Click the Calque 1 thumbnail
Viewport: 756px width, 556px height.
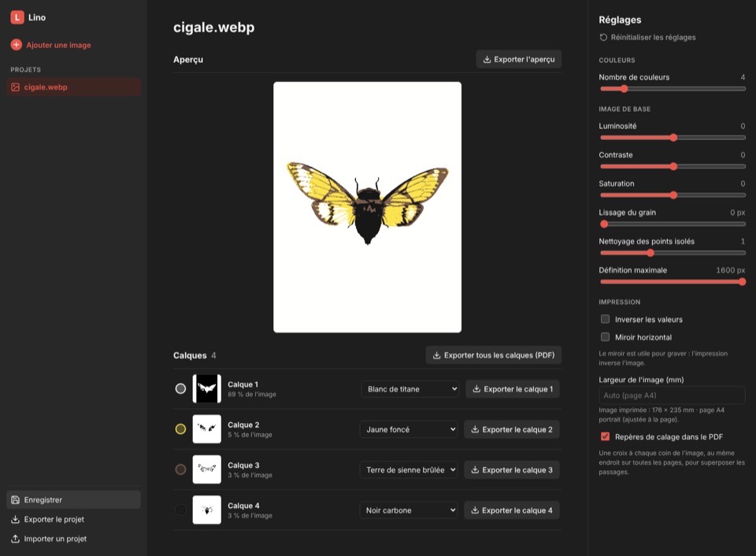coord(207,388)
